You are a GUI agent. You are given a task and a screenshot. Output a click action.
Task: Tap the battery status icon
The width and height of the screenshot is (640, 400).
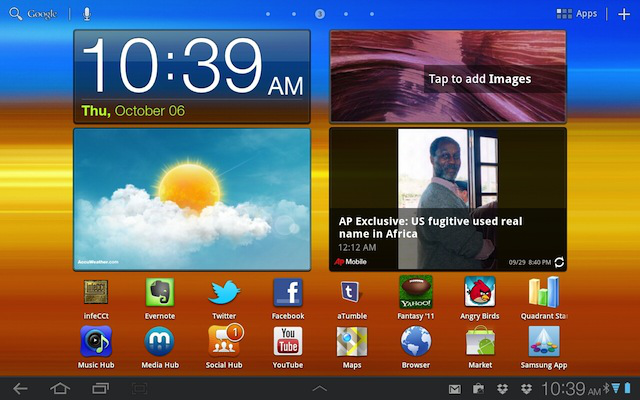[x=627, y=388]
